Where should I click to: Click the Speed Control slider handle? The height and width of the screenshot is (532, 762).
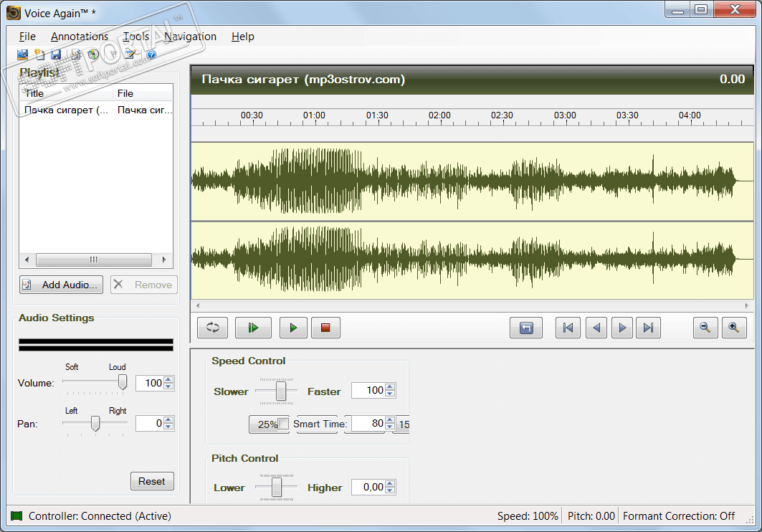[x=281, y=391]
